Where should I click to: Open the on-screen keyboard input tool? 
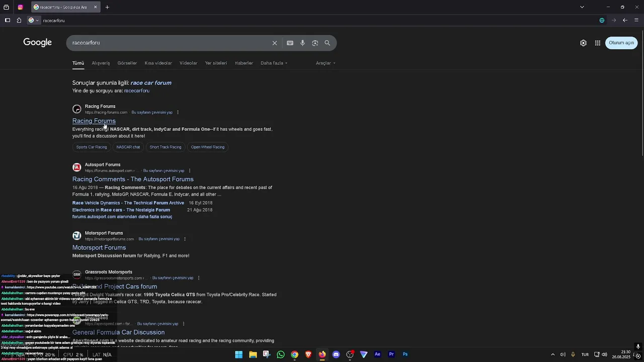pyautogui.click(x=290, y=43)
